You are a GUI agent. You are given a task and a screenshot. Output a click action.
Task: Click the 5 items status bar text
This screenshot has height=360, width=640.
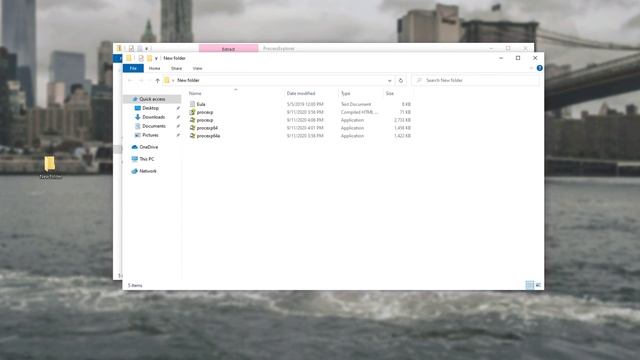click(135, 285)
